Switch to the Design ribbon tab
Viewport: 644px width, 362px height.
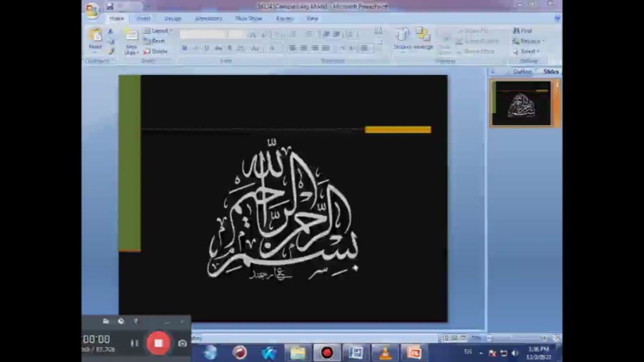click(173, 19)
